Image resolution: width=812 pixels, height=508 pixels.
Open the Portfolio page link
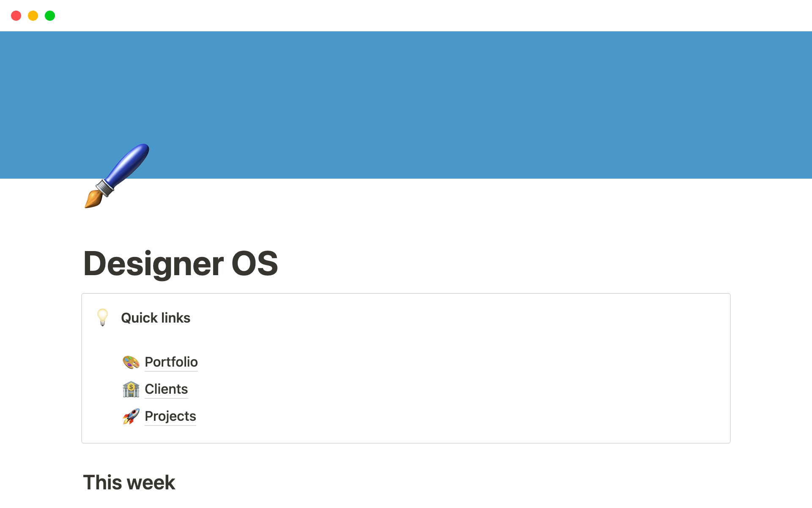coord(171,362)
